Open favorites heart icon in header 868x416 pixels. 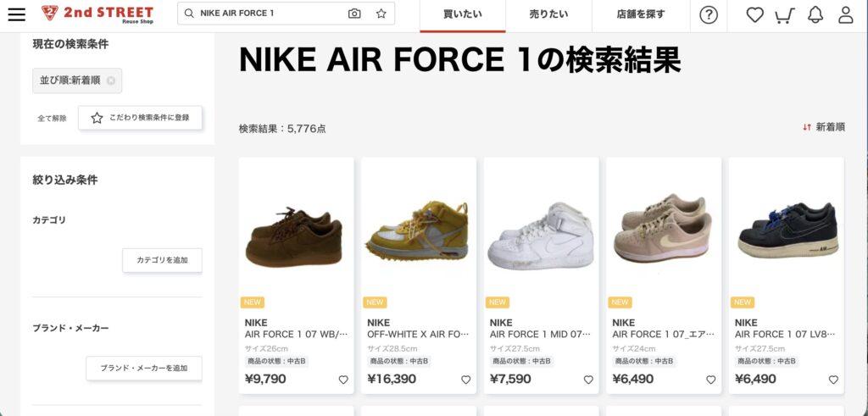[x=754, y=15]
